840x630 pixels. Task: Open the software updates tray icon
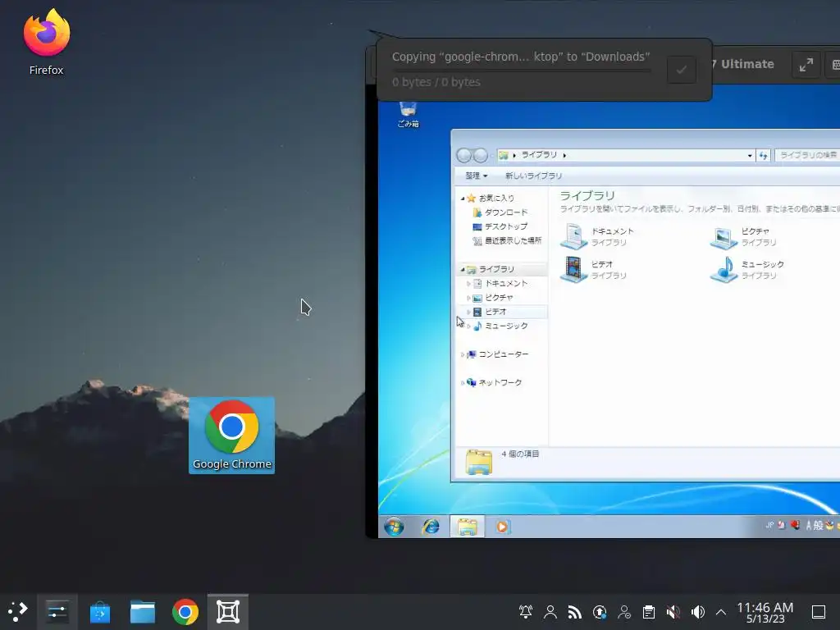pyautogui.click(x=600, y=612)
